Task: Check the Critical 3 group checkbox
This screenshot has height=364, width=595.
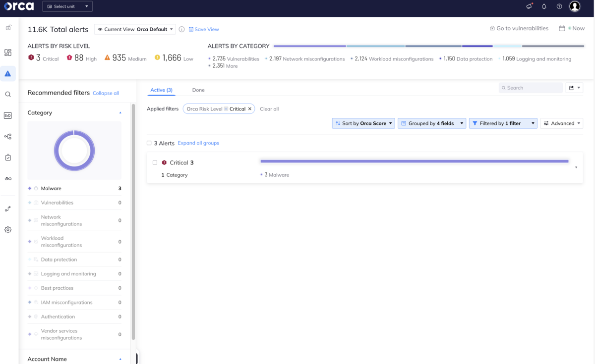Action: [155, 162]
